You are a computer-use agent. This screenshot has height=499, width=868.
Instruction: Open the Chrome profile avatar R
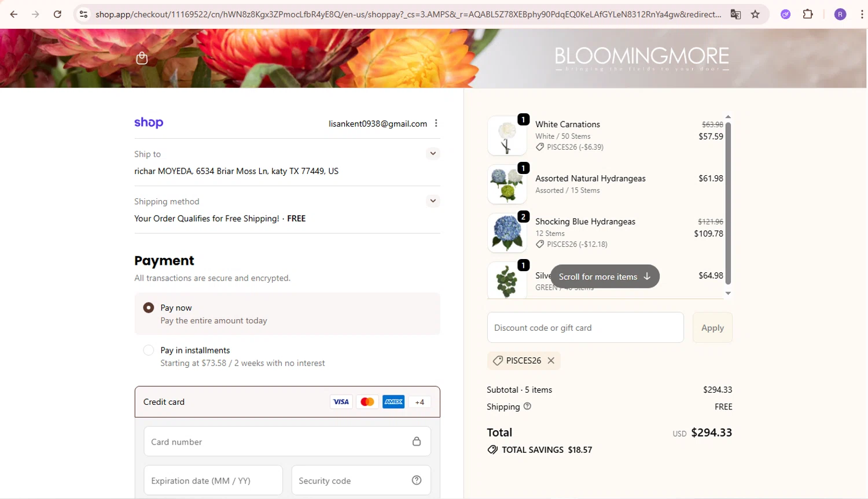(840, 14)
